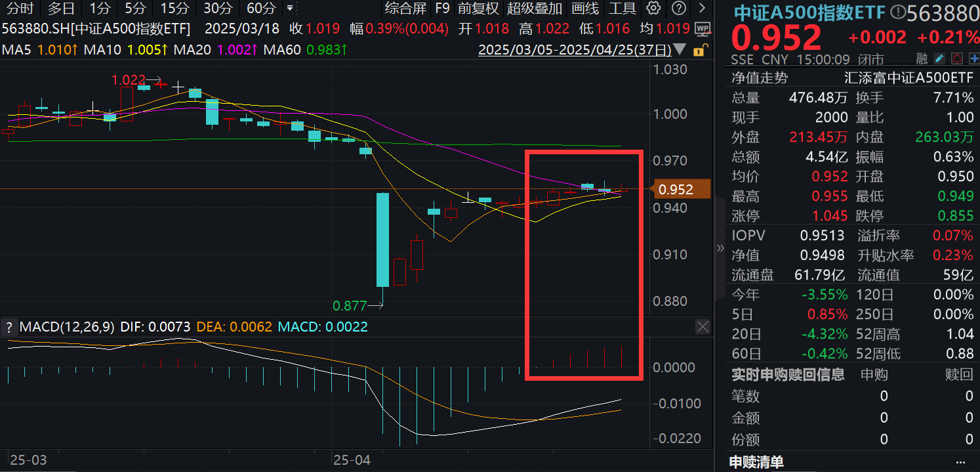Viewport: 980px width, 472px height.
Task: Click the chevron on the right panel edge
Action: click(720, 248)
